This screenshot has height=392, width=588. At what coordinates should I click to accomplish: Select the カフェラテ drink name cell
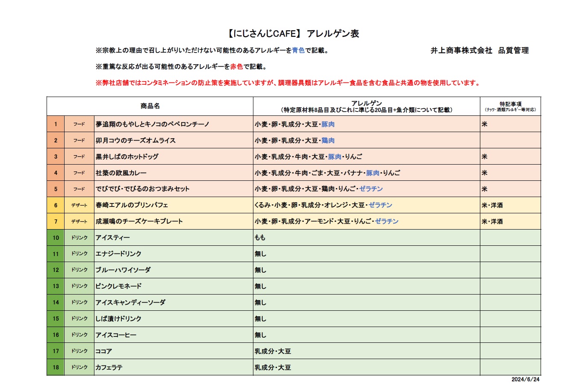[x=109, y=368]
